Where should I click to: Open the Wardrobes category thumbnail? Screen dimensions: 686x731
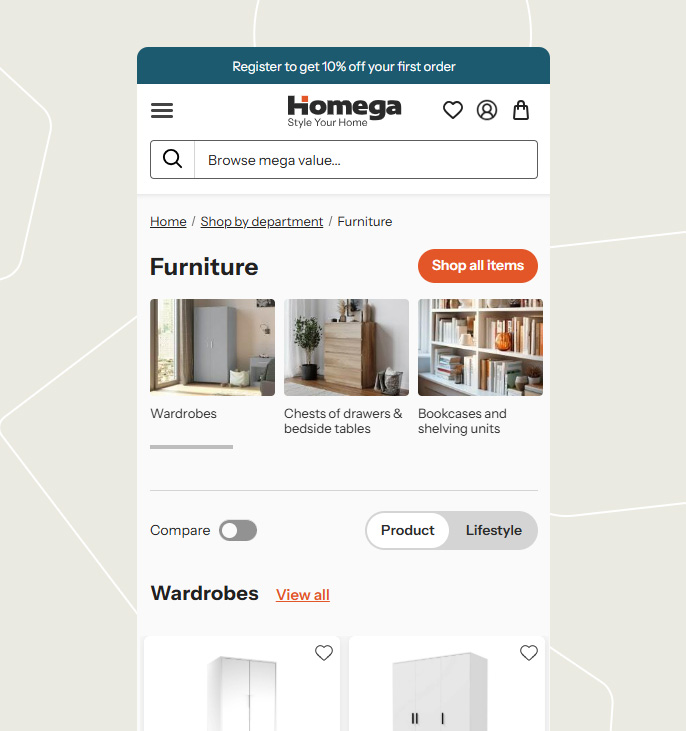(213, 347)
